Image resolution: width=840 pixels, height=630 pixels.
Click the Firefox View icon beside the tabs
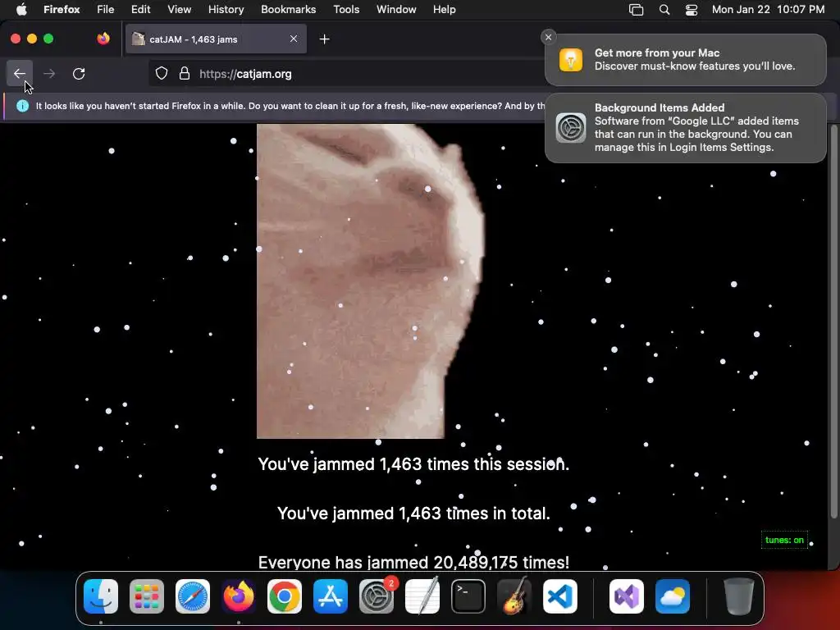[x=103, y=39]
